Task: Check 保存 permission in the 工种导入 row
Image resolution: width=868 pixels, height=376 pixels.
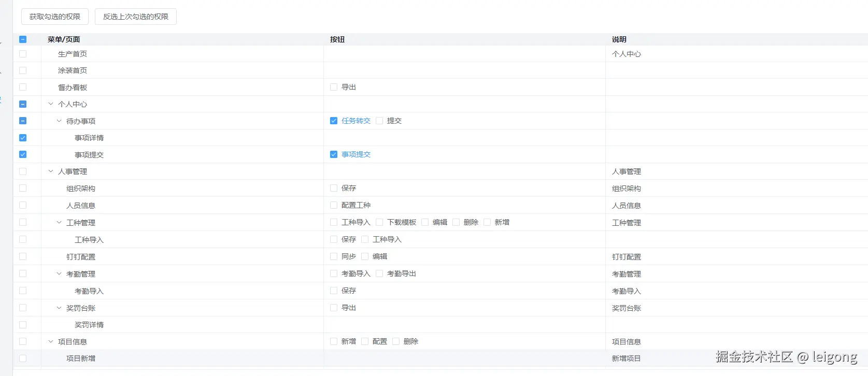Action: pyautogui.click(x=334, y=239)
